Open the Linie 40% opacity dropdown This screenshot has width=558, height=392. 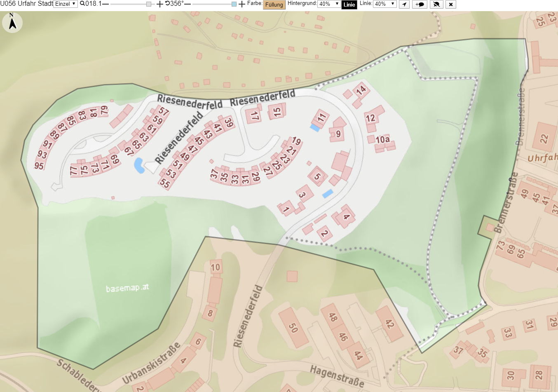pyautogui.click(x=385, y=4)
